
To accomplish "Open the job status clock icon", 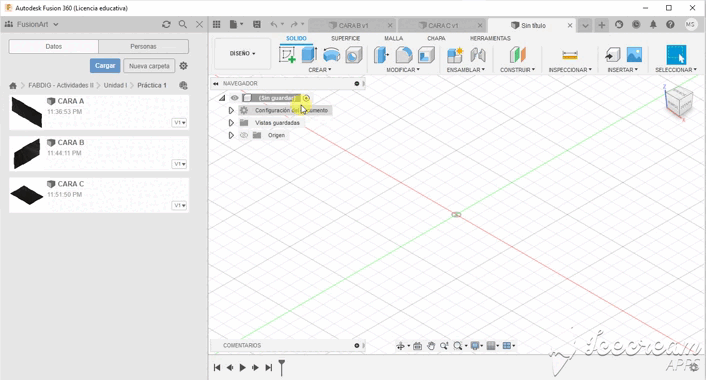I will [x=636, y=25].
